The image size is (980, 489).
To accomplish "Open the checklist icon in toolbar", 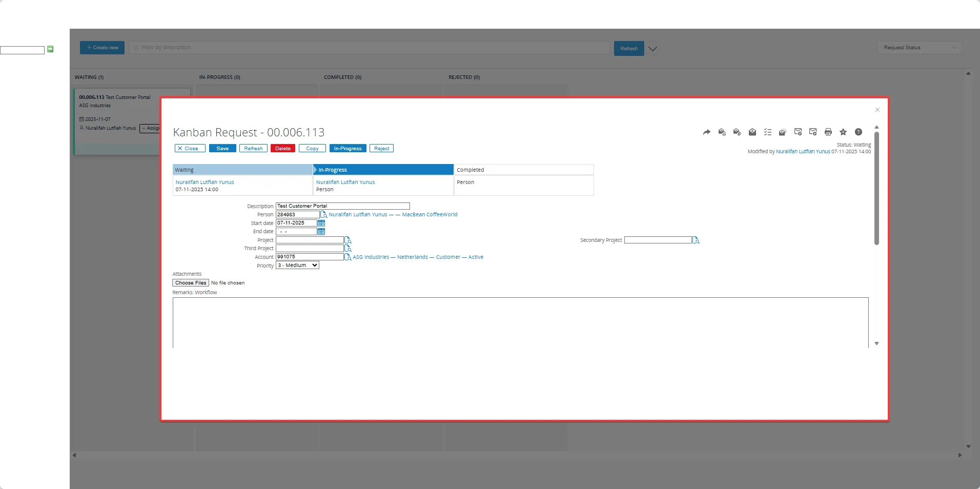I will coord(767,132).
